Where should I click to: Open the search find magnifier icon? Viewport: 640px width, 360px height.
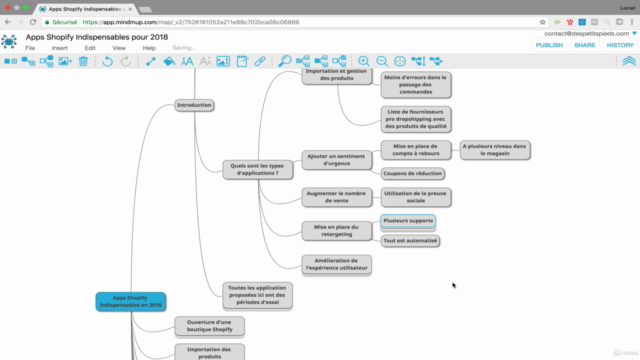click(284, 61)
